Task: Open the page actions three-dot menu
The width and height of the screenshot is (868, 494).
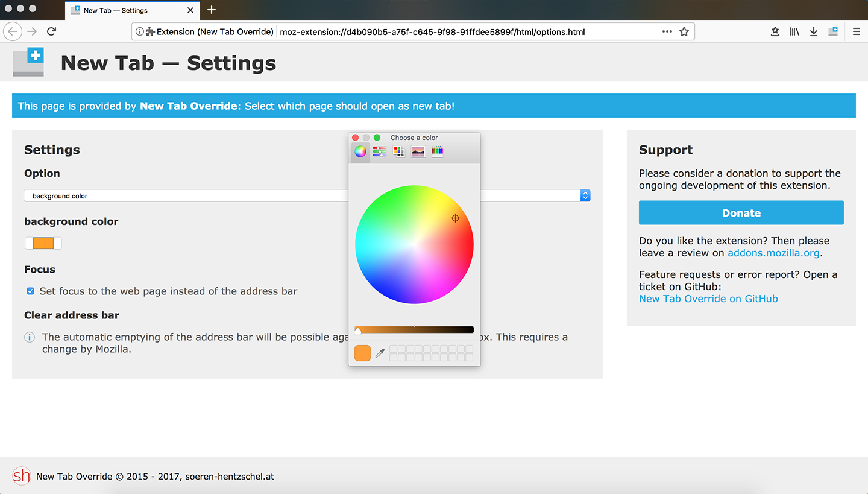Action: coord(667,32)
